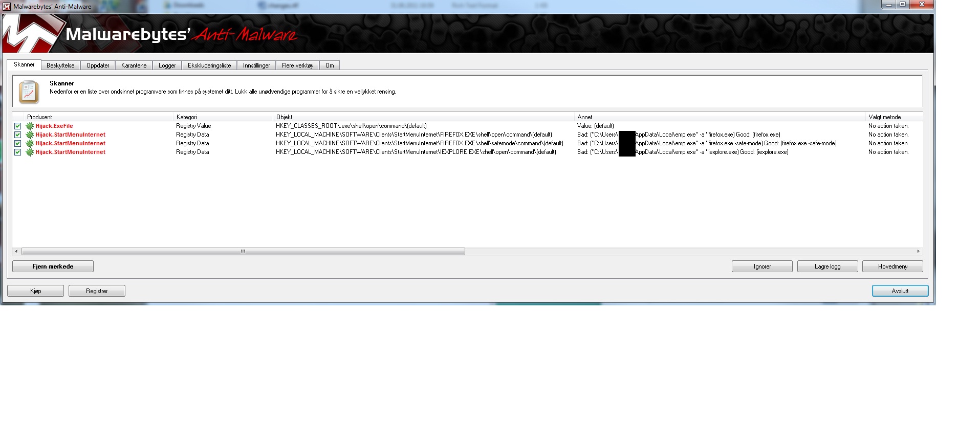Maximize the Malwarebytes window

903,5
